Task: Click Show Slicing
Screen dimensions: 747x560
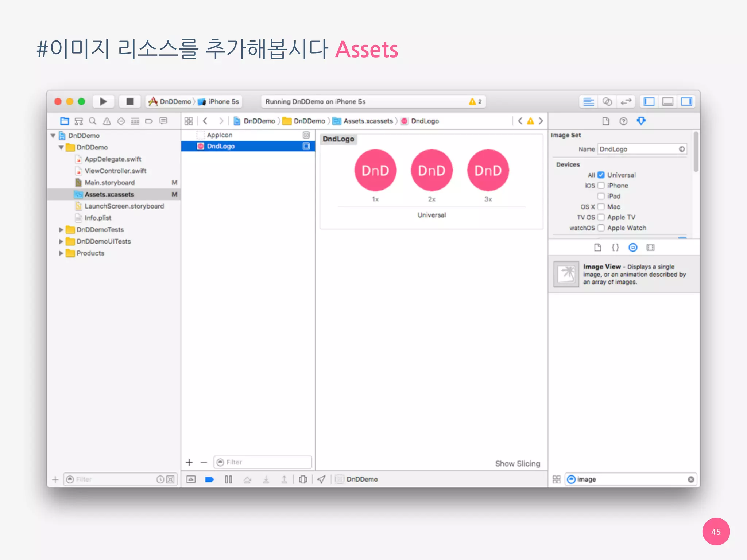Action: click(518, 464)
